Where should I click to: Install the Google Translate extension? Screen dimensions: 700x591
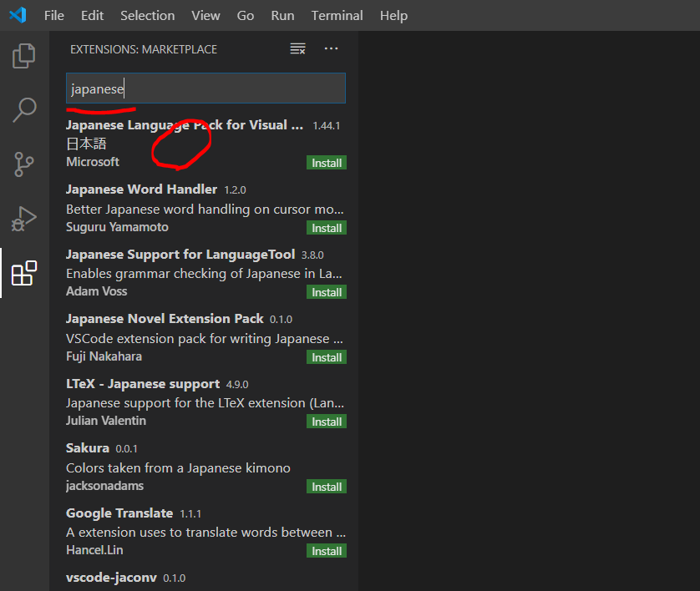coord(327,551)
